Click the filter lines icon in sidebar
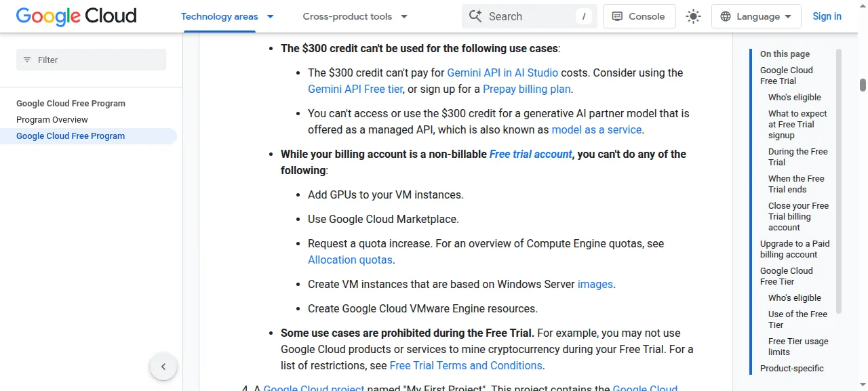Viewport: 868px width, 391px height. 27,60
